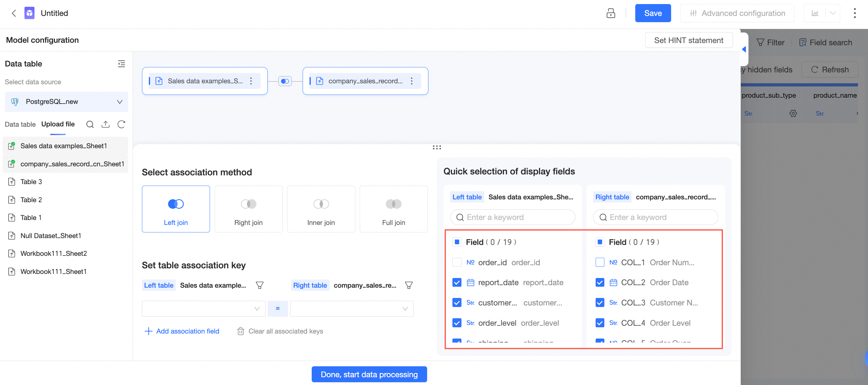This screenshot has width=868, height=385.
Task: Click the search icon in Upload file row
Action: [90, 124]
